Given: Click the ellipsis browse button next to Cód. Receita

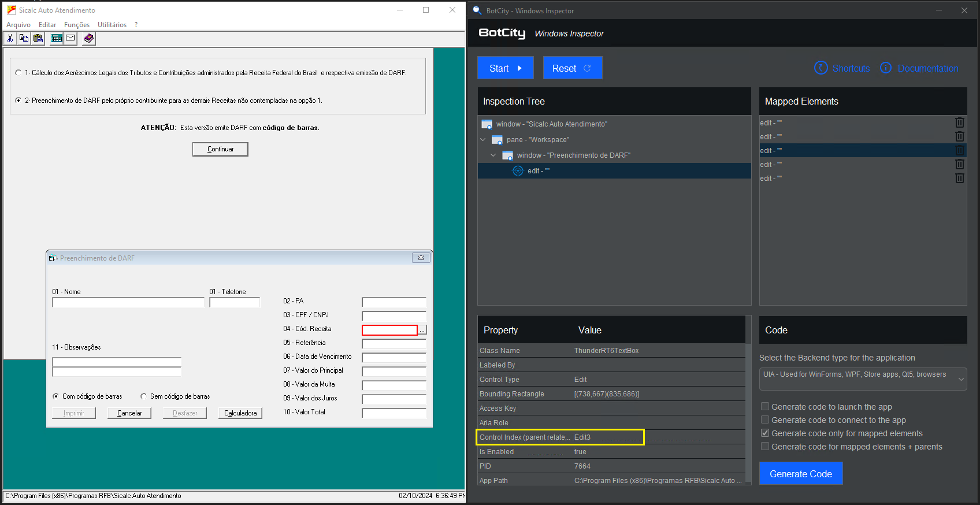Looking at the screenshot, I should tap(422, 330).
